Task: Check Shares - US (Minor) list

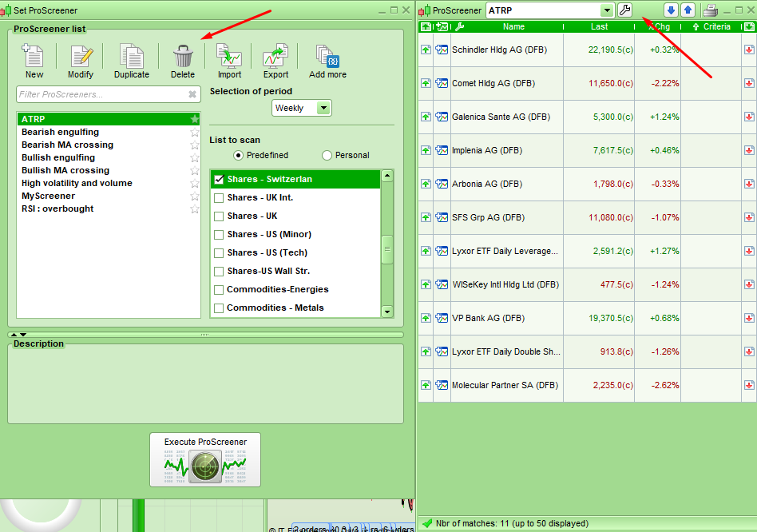Action: [x=219, y=234]
